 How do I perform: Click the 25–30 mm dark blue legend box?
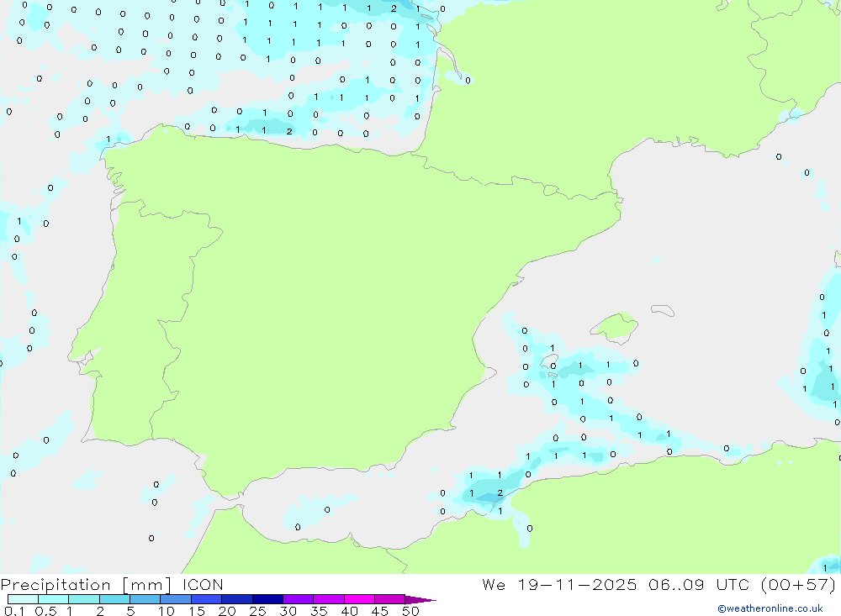[267, 599]
